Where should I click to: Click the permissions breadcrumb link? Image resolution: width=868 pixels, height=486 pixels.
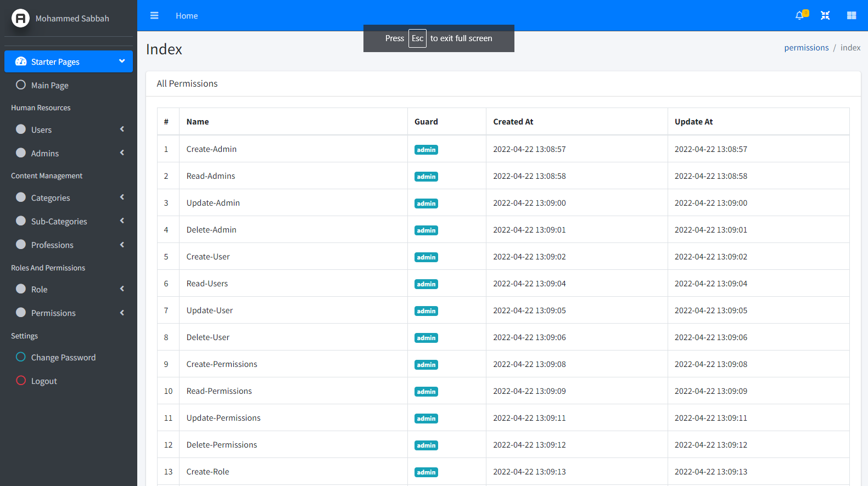click(806, 48)
